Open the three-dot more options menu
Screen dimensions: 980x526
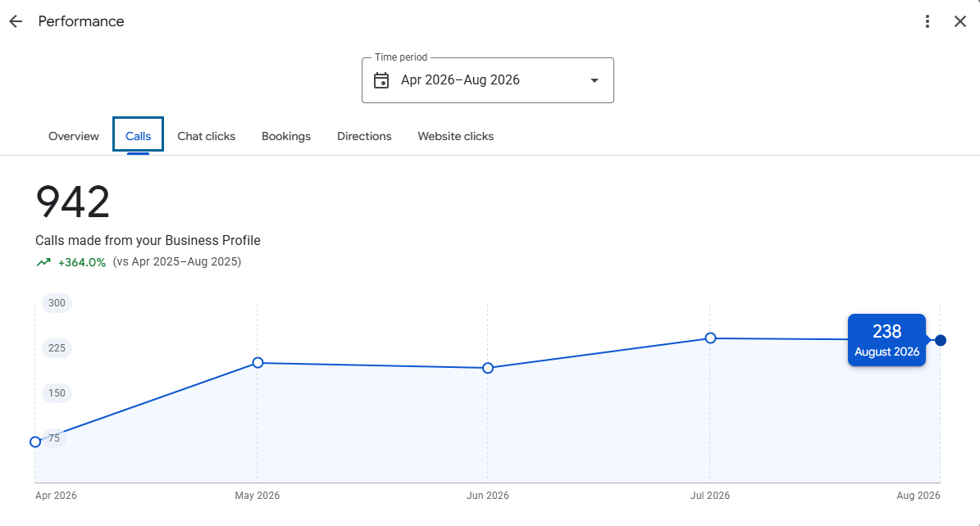pyautogui.click(x=928, y=21)
